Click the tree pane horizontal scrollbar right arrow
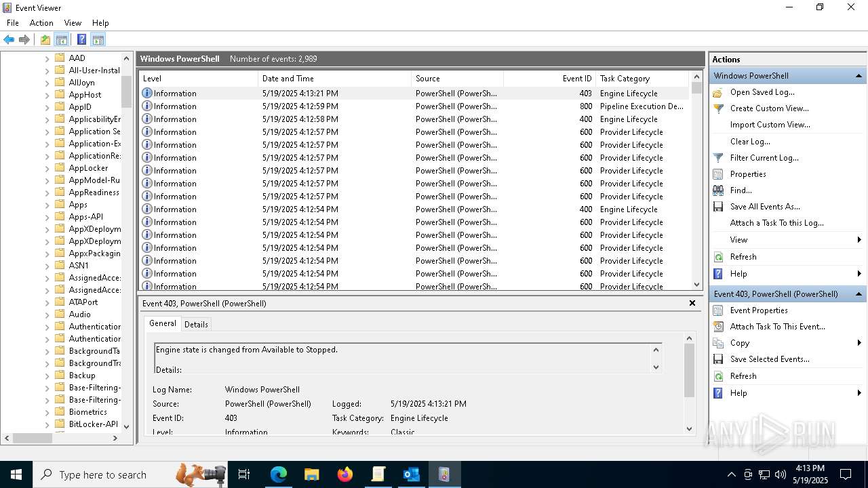868x488 pixels. coord(115,439)
